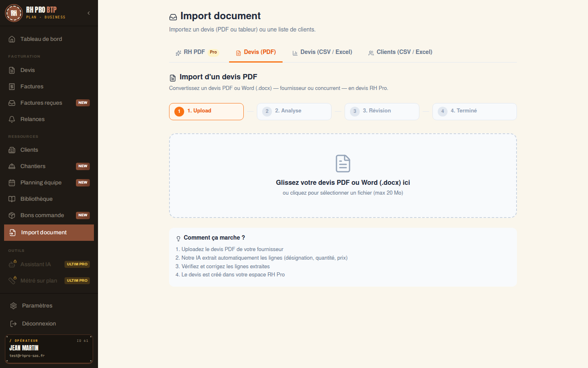Click the Import document inbox icon in header

tap(173, 17)
